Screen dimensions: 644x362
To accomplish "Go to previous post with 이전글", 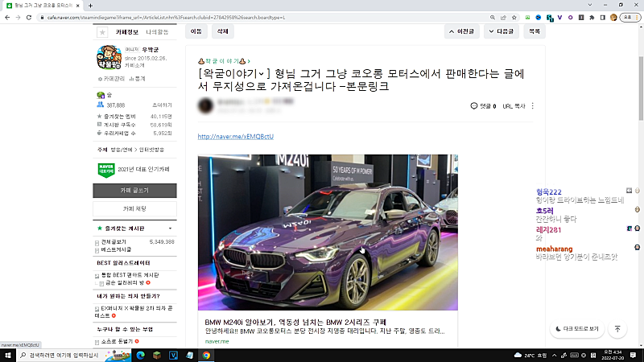I will tap(461, 31).
